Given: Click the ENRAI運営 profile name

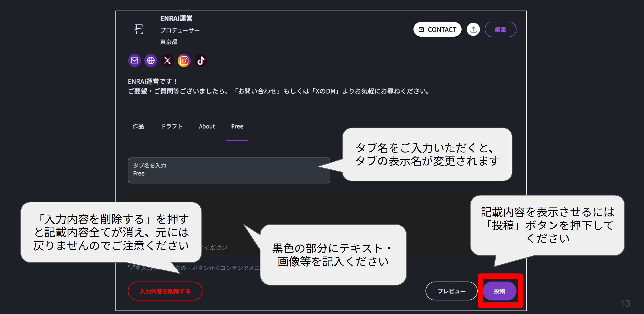Looking at the screenshot, I should [x=176, y=18].
